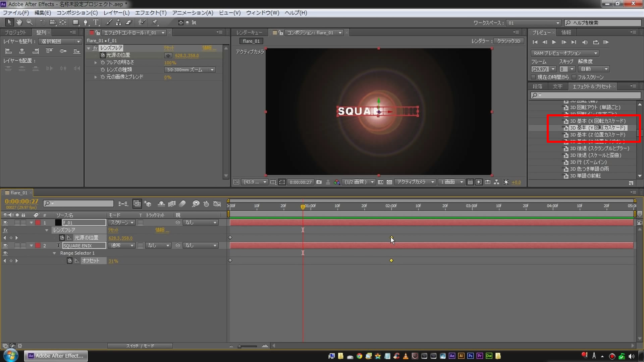Click the SQUARE ENIX layer red label color
This screenshot has width=644, height=362.
pos(38,246)
